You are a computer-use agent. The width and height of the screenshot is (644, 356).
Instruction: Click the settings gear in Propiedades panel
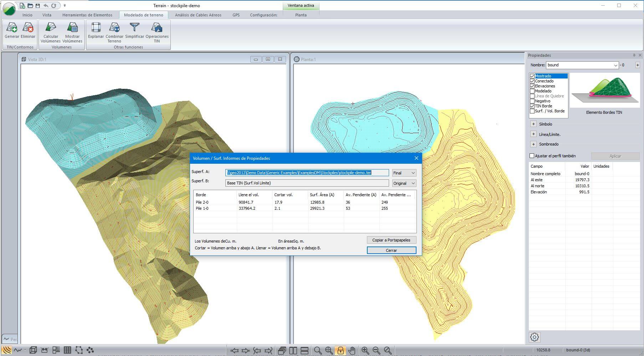(535, 337)
